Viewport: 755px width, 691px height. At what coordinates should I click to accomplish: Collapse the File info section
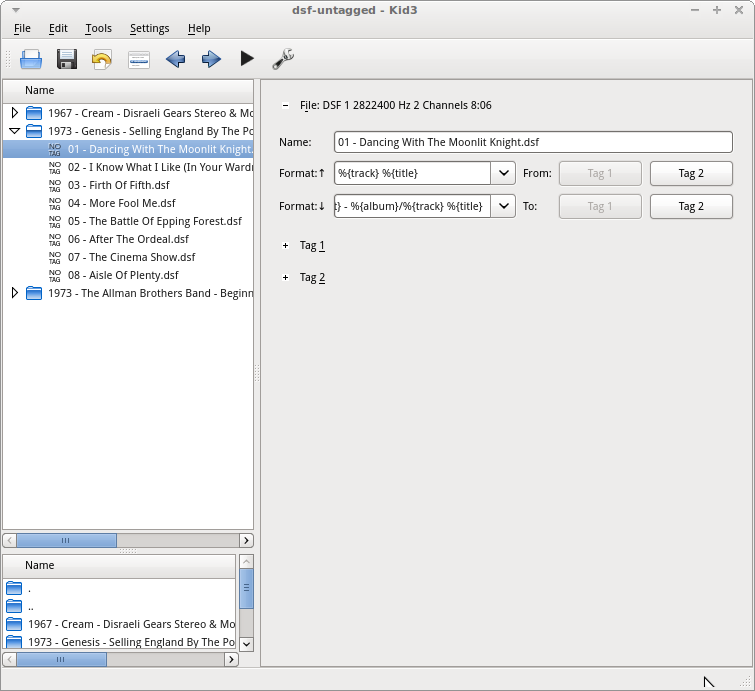click(x=286, y=105)
